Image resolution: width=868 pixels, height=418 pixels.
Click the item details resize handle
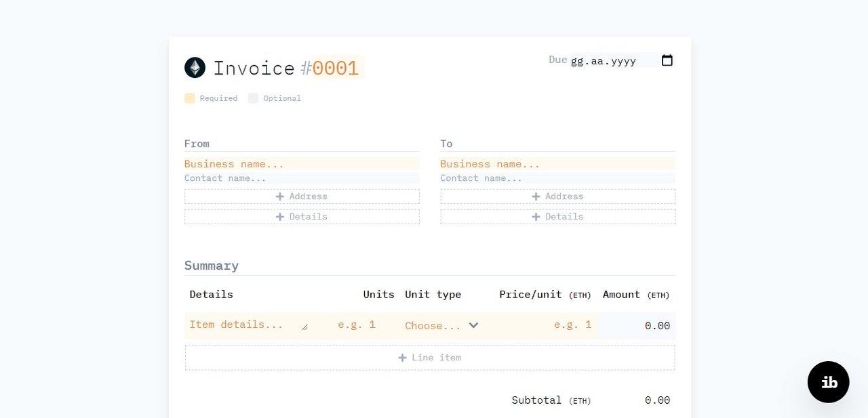304,327
